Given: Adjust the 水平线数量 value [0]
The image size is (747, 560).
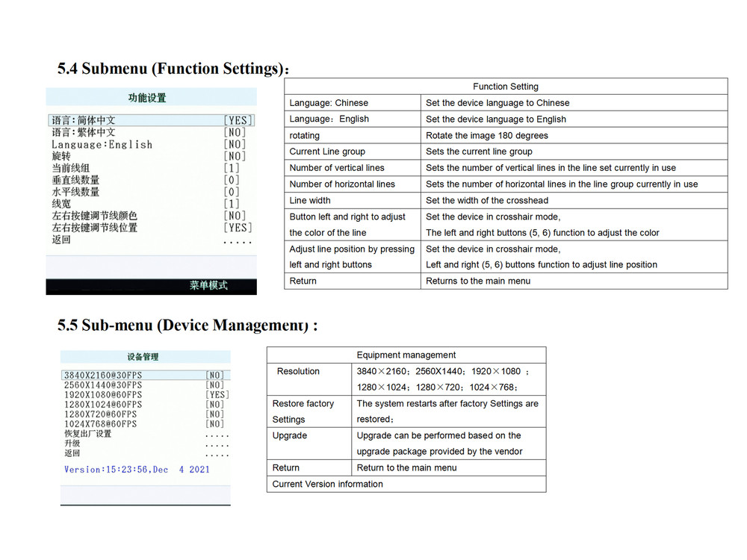Looking at the screenshot, I should (x=232, y=192).
